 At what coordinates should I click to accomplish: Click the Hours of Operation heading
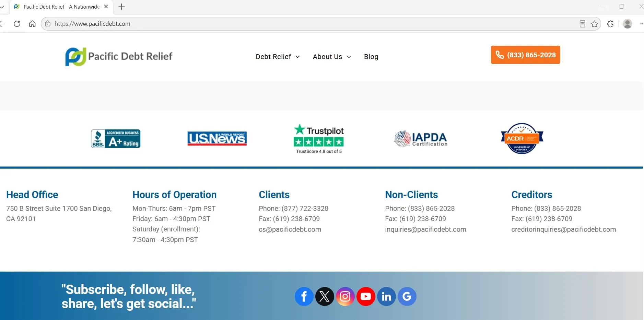[174, 195]
